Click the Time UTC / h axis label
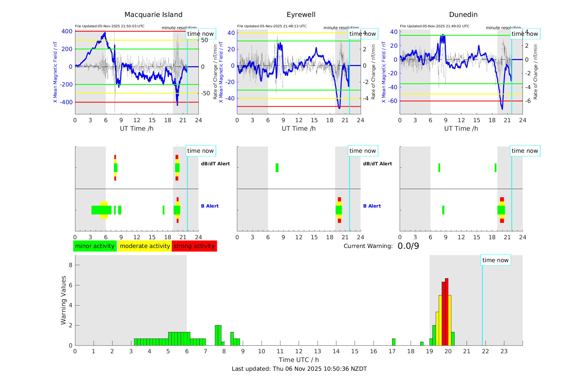The height and width of the screenshot is (392, 578). coord(299,360)
